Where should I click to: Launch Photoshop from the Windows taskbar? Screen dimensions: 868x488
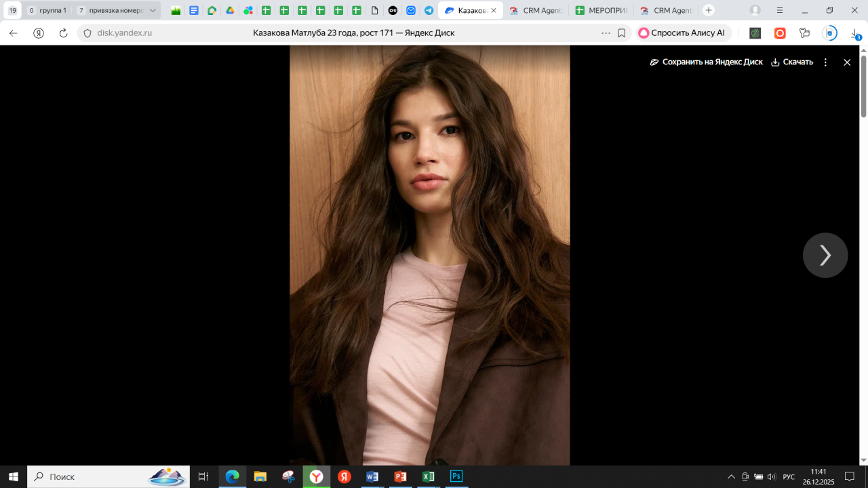pyautogui.click(x=456, y=476)
